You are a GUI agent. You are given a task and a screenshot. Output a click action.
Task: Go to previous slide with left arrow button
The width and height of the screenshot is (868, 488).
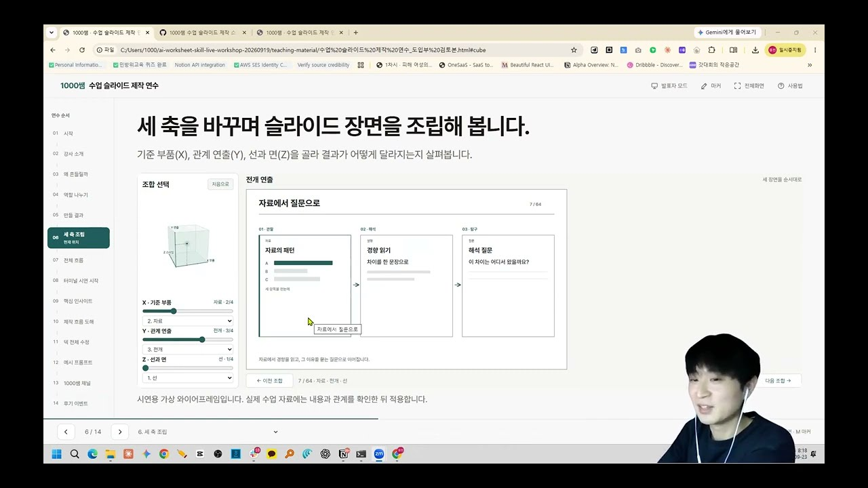66,432
